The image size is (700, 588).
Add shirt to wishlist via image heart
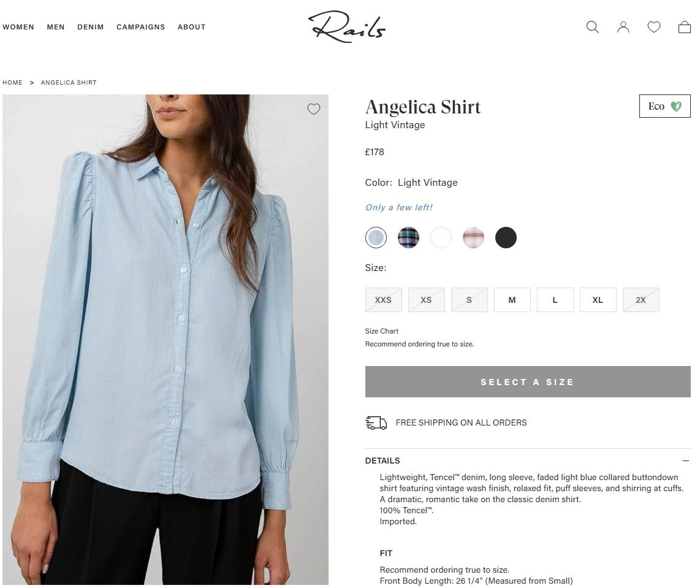coord(314,109)
